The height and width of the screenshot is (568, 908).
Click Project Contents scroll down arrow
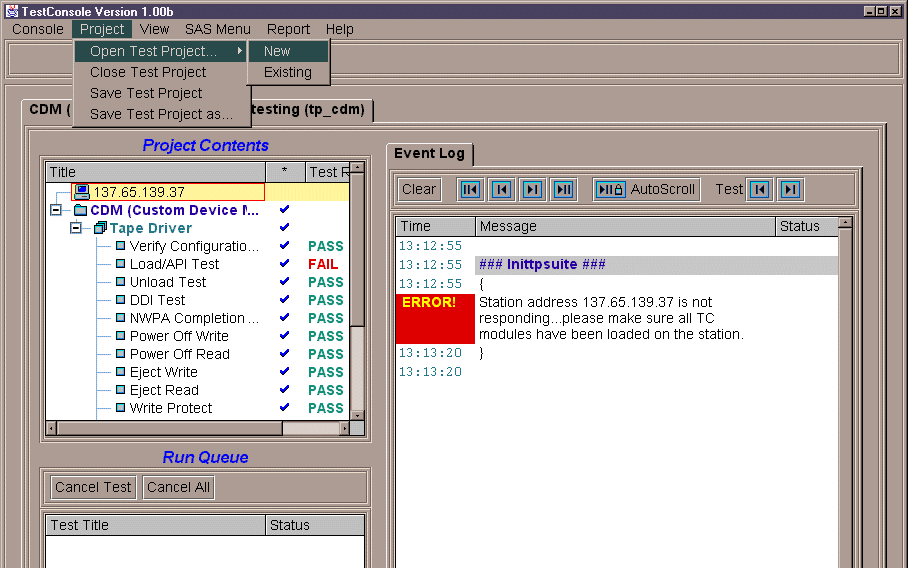[357, 415]
